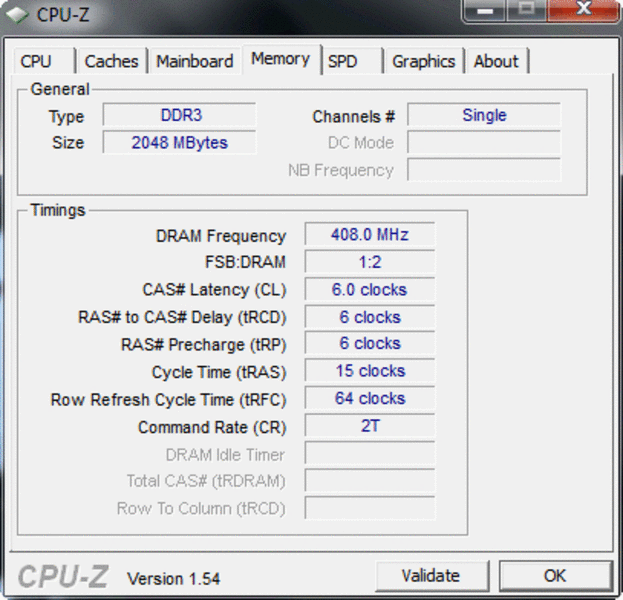Select the DDR3 type value field

point(180,115)
